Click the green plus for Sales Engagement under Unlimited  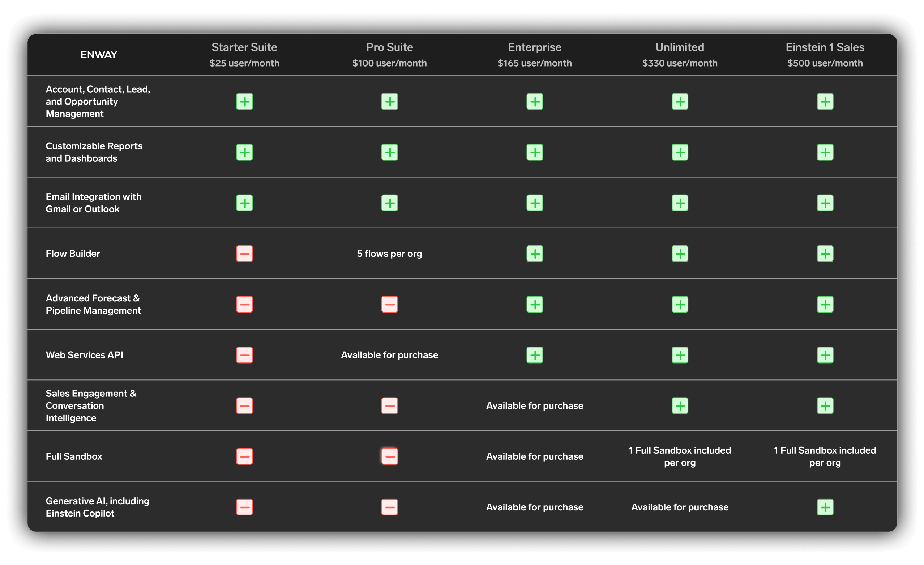[x=680, y=405]
